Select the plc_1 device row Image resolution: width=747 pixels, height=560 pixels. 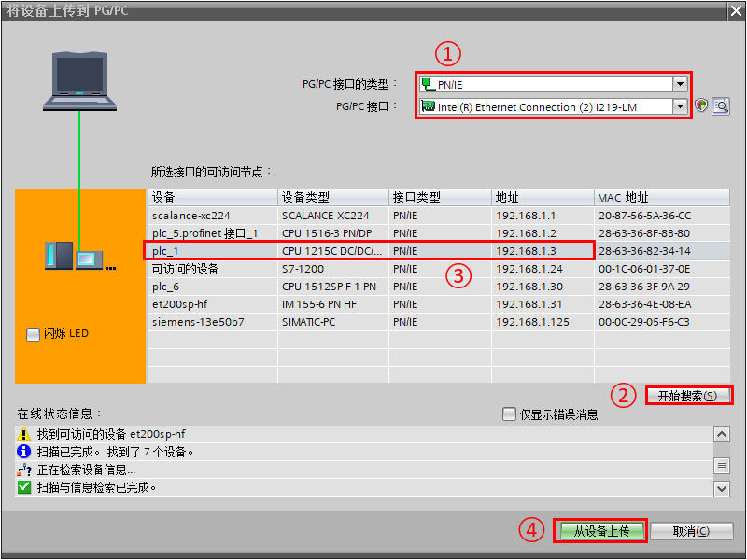tap(439, 251)
